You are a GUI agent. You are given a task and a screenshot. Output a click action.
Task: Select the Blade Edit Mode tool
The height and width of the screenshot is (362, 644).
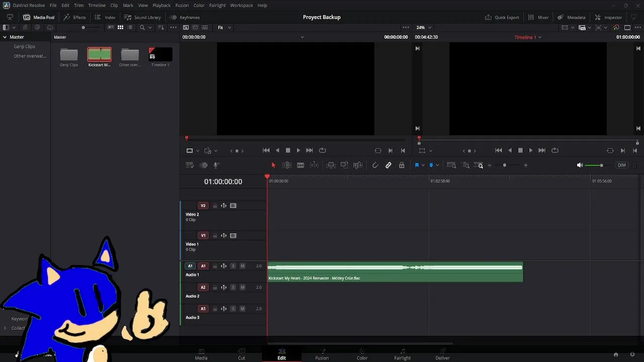click(300, 165)
